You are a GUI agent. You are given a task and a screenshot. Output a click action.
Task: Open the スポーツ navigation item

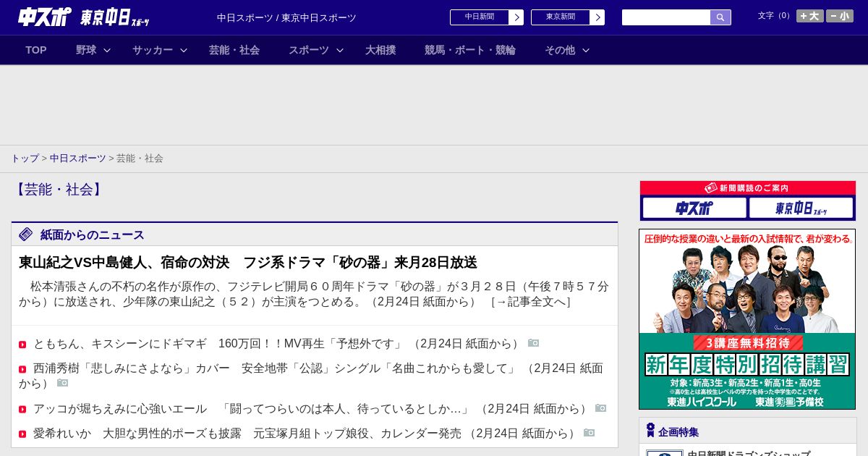[309, 50]
